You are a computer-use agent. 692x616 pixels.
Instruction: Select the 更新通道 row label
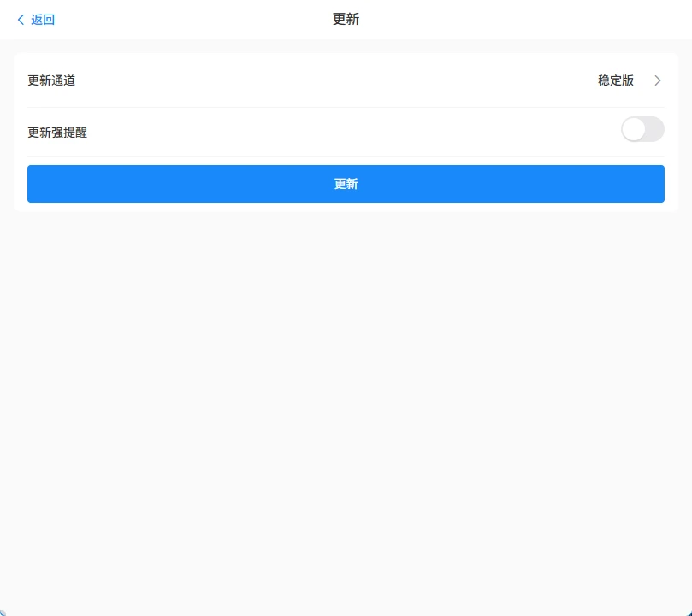[x=51, y=80]
